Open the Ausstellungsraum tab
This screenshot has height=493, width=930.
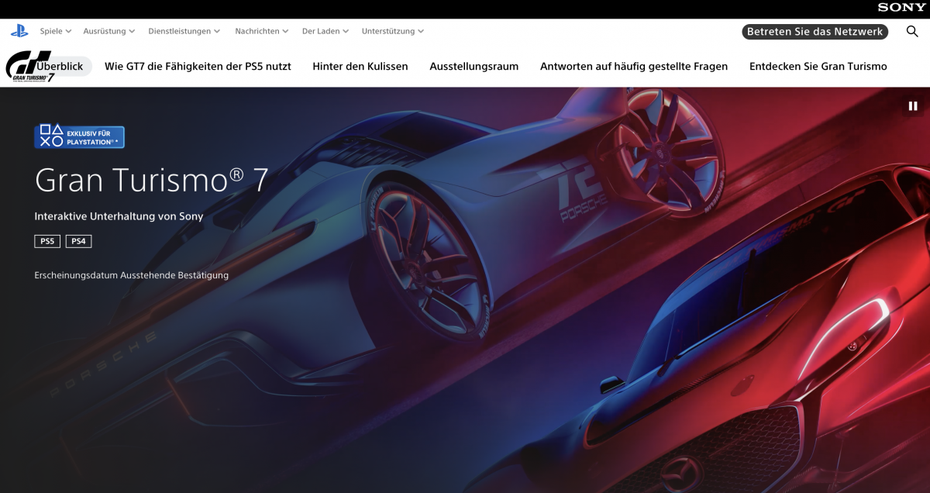click(x=474, y=66)
